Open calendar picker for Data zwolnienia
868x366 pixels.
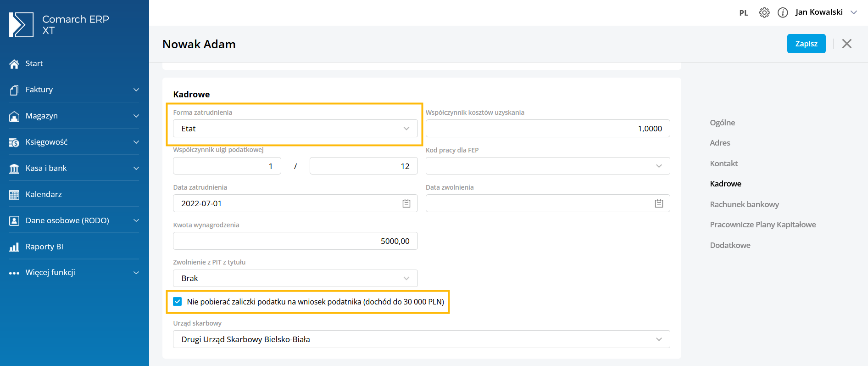click(659, 203)
